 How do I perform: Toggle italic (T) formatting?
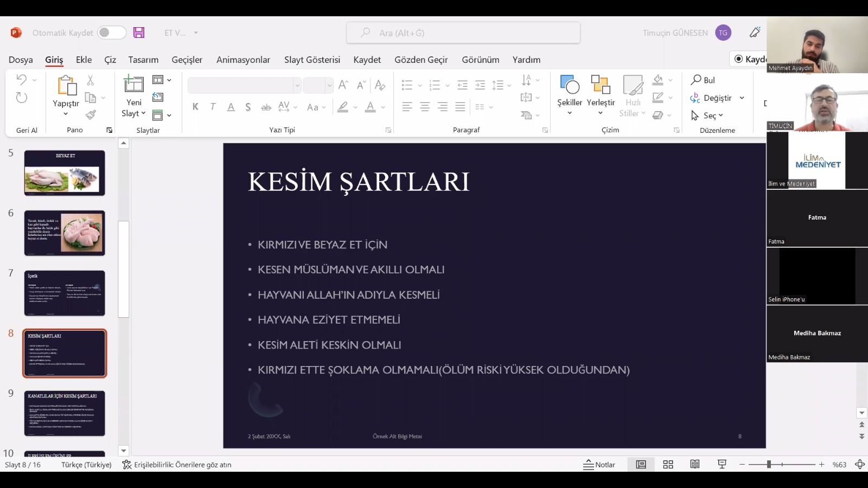[213, 107]
